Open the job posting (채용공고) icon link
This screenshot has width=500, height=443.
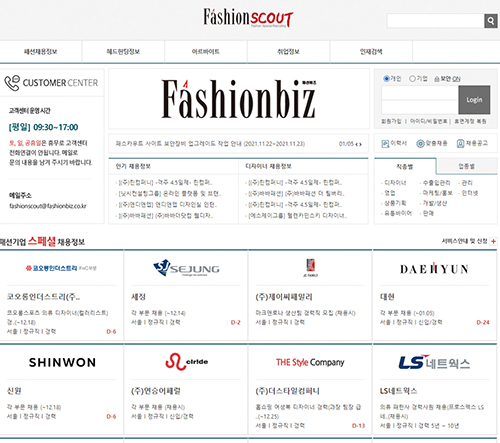[460, 144]
